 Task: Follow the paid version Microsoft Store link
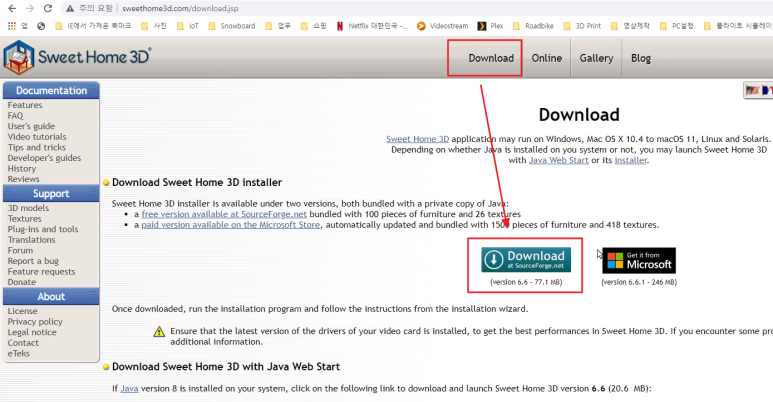[x=231, y=225]
